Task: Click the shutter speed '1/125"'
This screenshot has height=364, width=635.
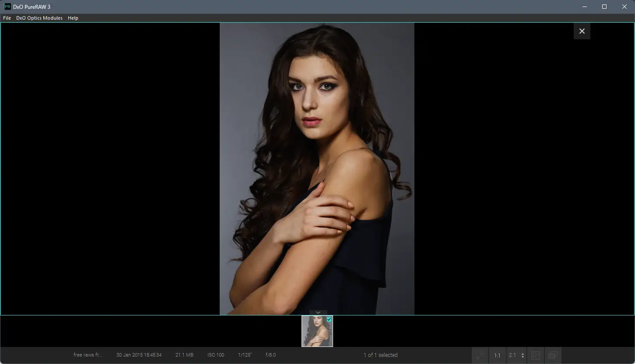Action: [245, 355]
